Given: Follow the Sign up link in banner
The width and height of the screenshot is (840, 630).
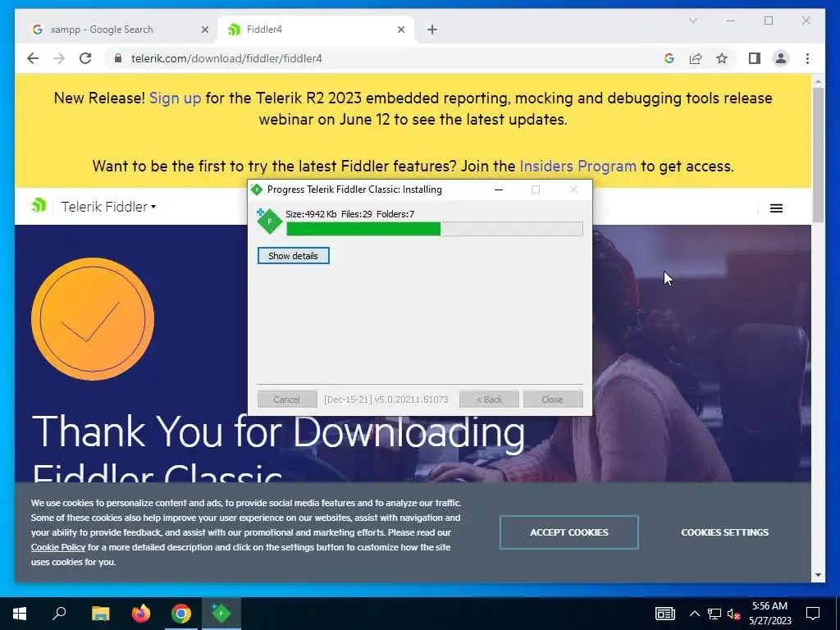Looking at the screenshot, I should 175,98.
